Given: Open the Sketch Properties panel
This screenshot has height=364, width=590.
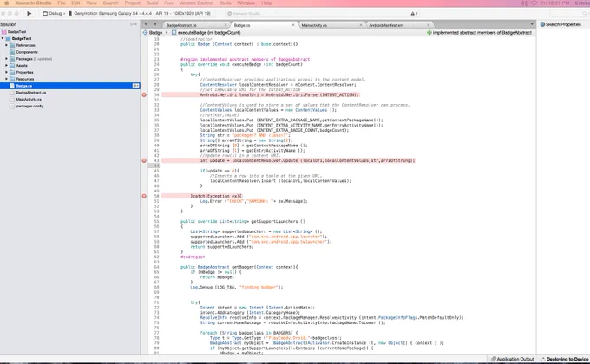Looking at the screenshot, I should [560, 24].
